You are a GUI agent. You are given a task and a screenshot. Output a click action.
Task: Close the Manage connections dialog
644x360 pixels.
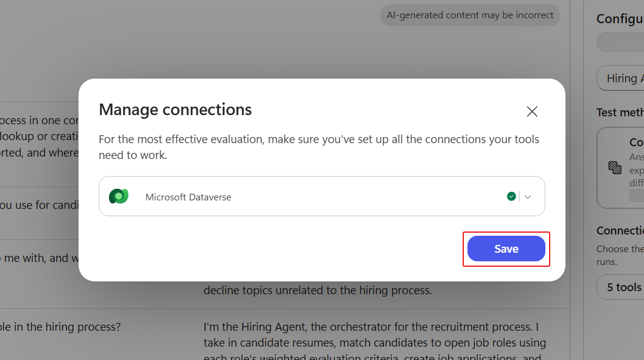point(532,111)
